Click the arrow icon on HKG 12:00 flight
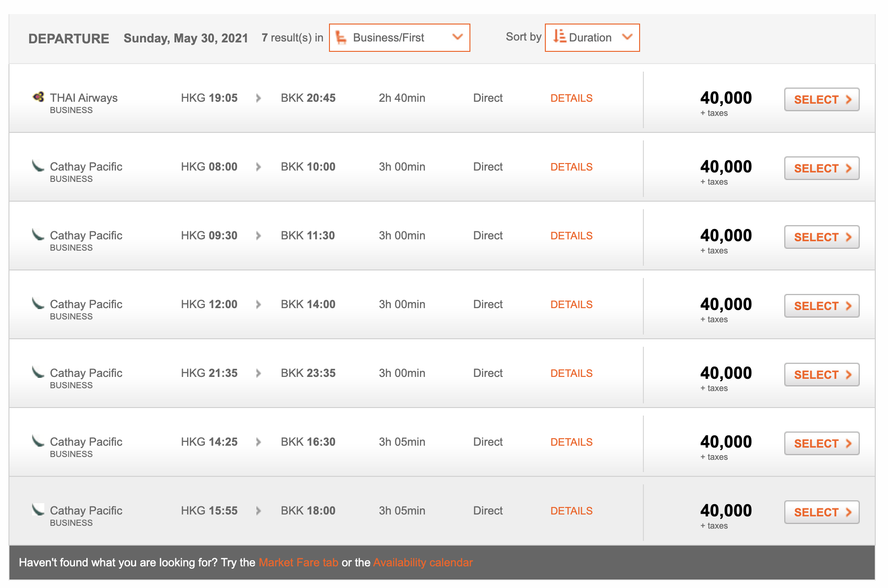This screenshot has height=588, width=888. [x=258, y=304]
